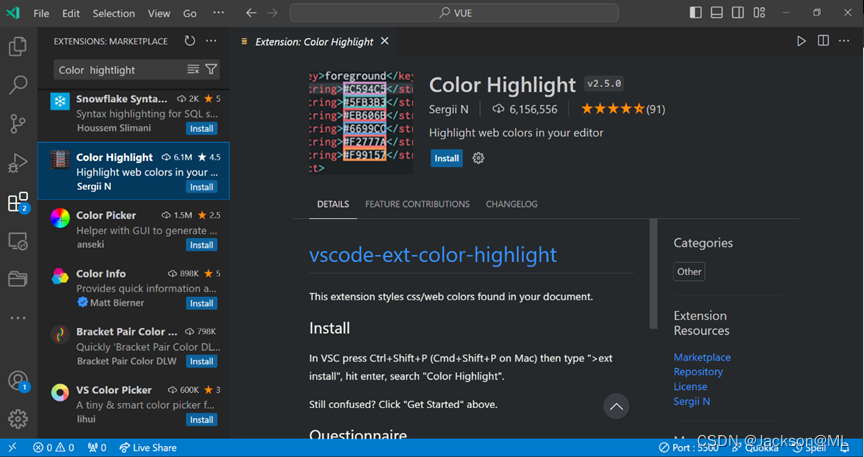Open the Accounts icon
864x457 pixels.
coord(18,380)
